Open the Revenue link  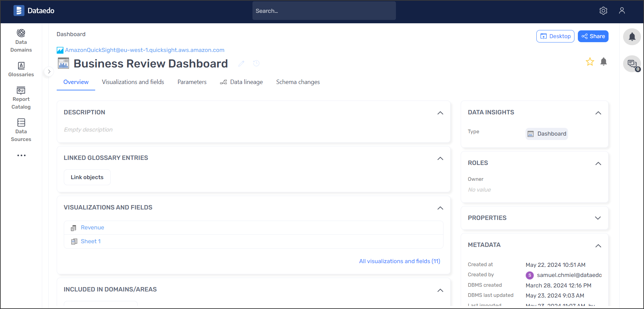coord(92,228)
